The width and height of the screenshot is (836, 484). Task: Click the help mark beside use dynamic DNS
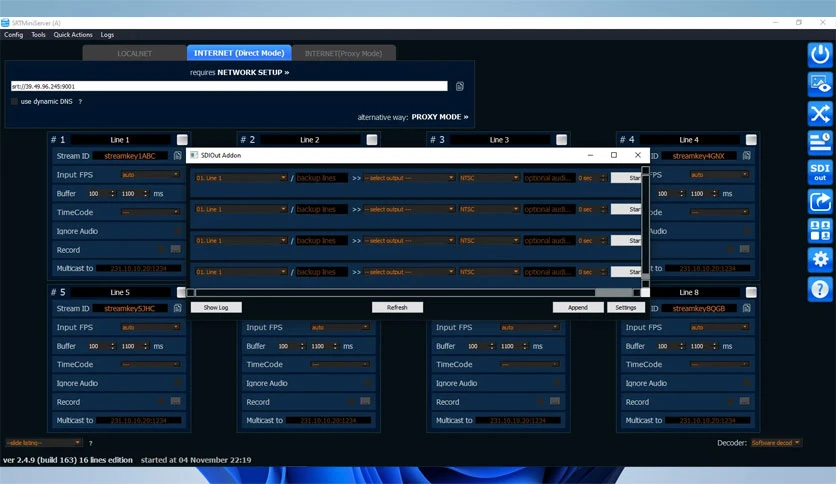point(80,101)
